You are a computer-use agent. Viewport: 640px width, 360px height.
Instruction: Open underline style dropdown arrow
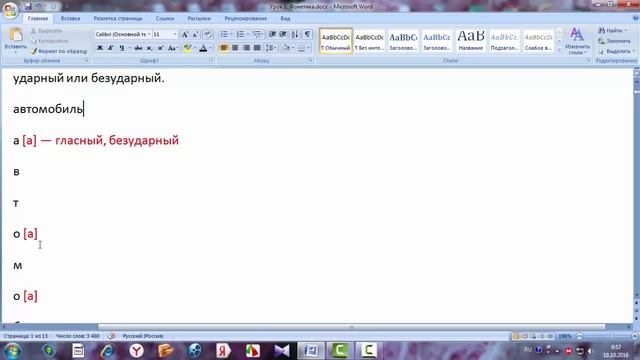click(129, 48)
